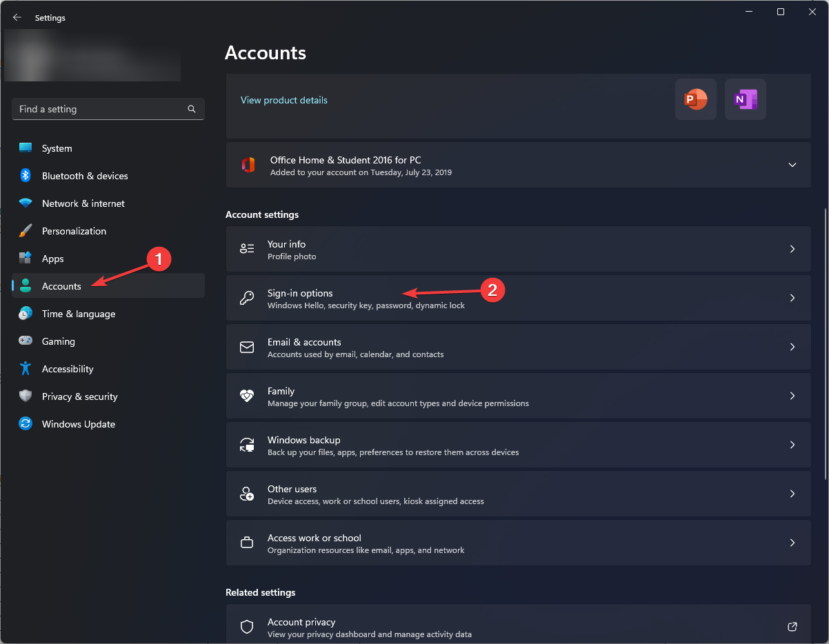Image resolution: width=829 pixels, height=644 pixels.
Task: Click the search magnifier icon
Action: coord(192,109)
